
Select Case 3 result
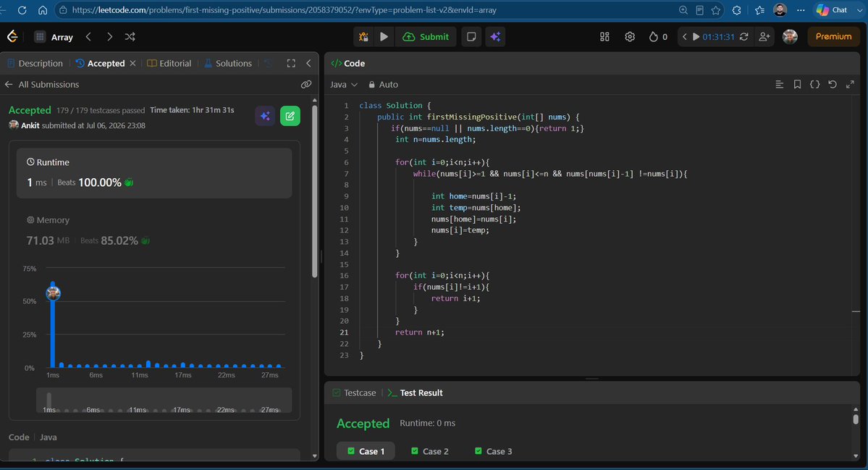tap(493, 451)
